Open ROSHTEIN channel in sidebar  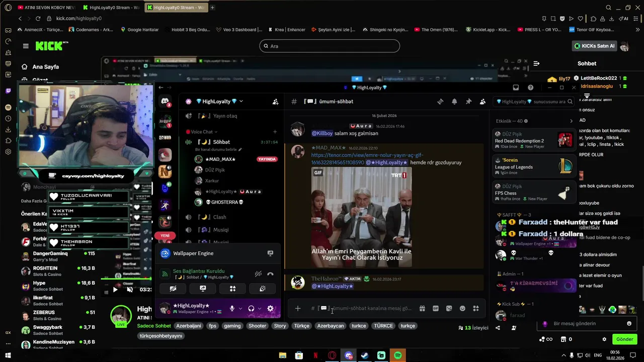point(58,271)
